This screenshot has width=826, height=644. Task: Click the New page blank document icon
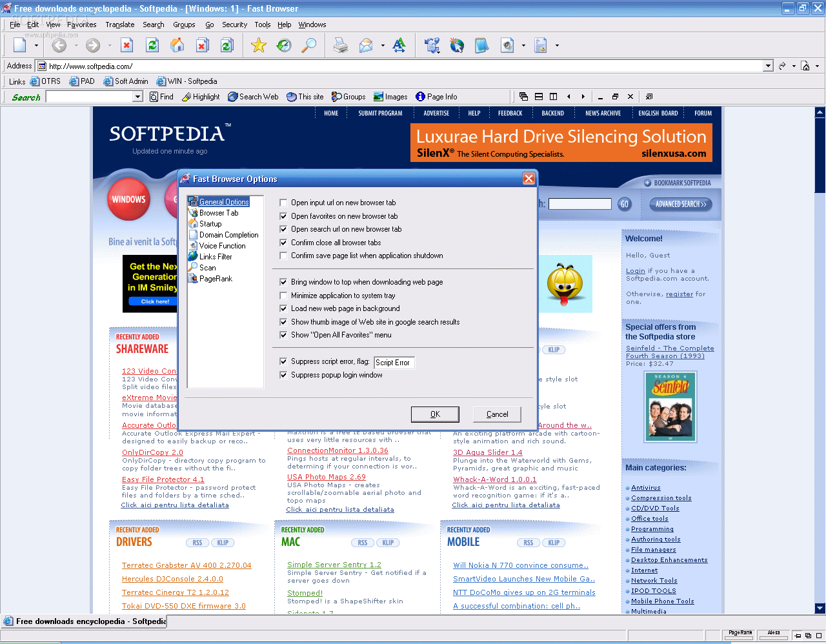pyautogui.click(x=19, y=45)
